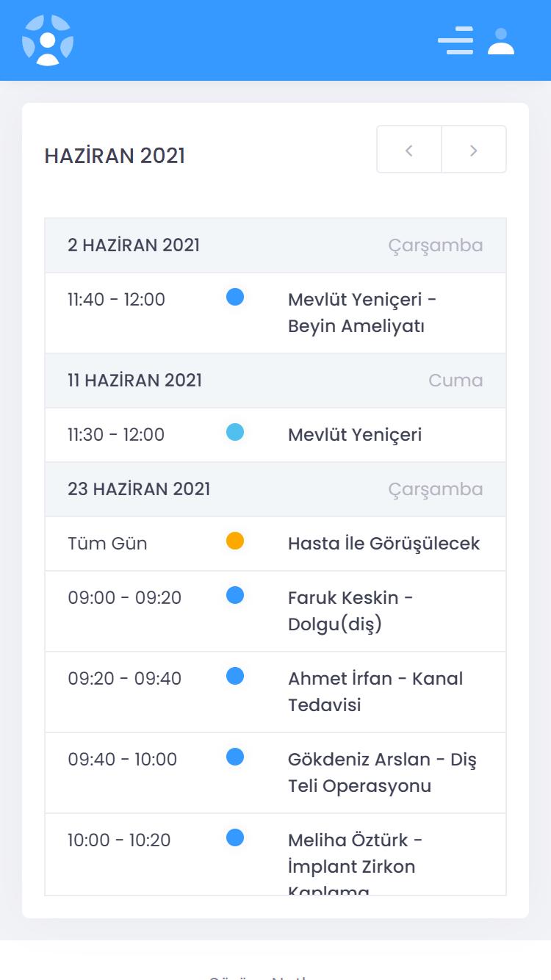551x980 pixels.
Task: Select the 2 HAZİRAN 2021 day header
Action: click(x=275, y=245)
